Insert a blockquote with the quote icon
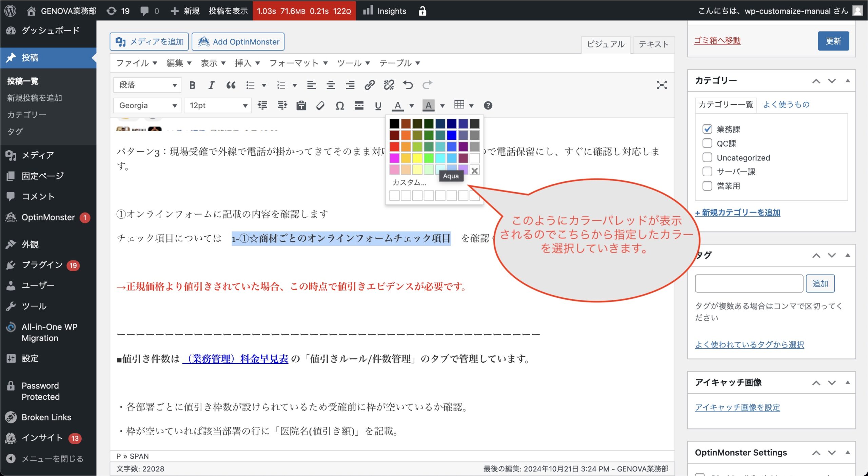Screen dimensions: 868x476 (231, 85)
